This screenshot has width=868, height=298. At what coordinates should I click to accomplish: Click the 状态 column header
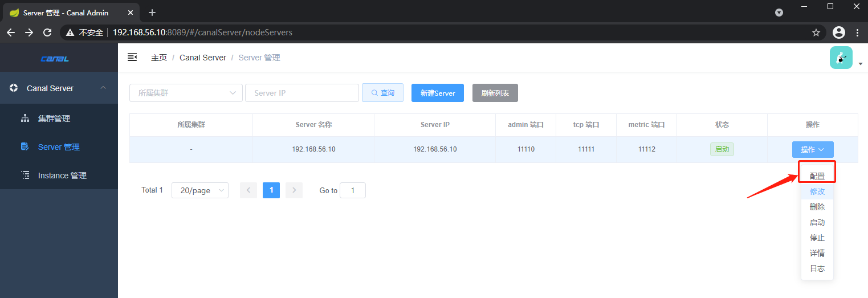pos(722,125)
